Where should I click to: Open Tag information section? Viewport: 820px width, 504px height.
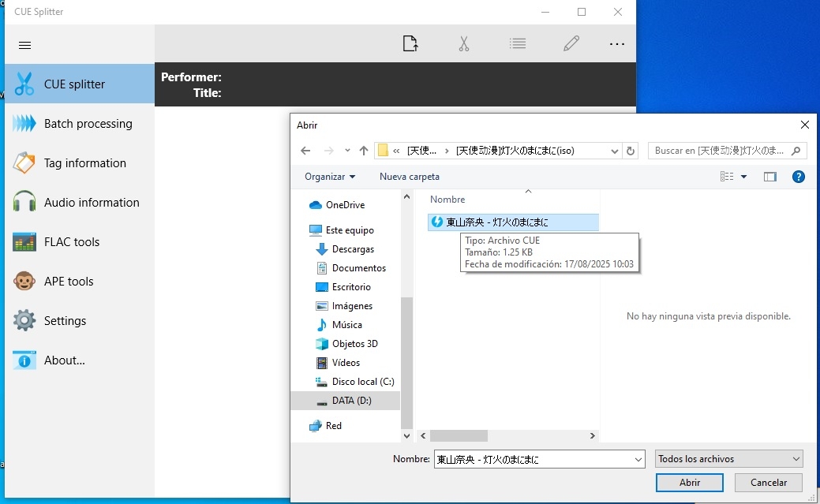[x=80, y=162]
